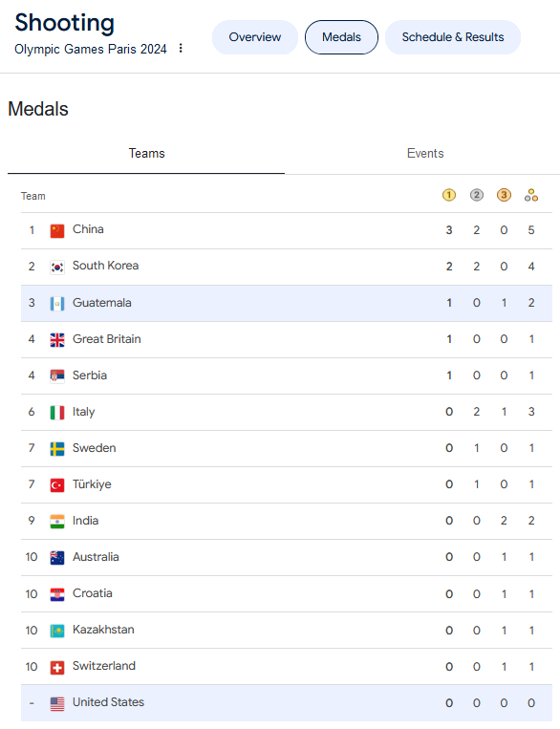Click the China flag icon
The height and width of the screenshot is (729, 560).
pos(57,230)
